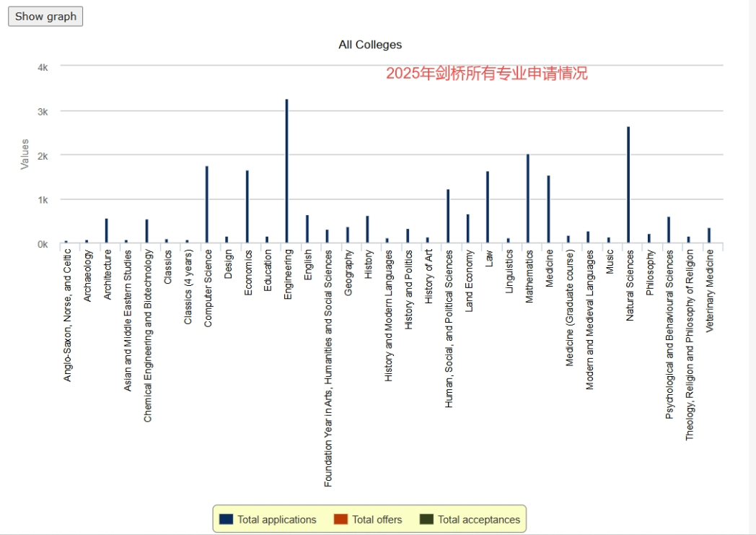Click the Medicine applications bar
Viewport: 756px width, 535px height.
(x=548, y=209)
